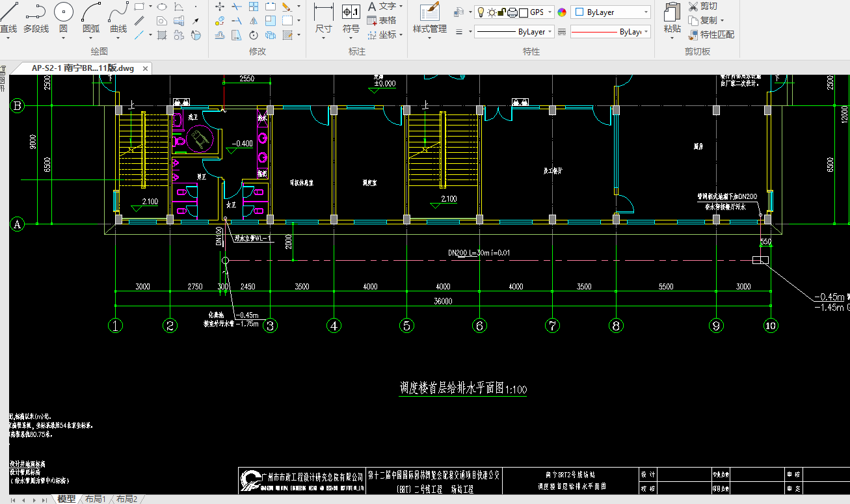Open the black ByLayer linetype dropdown
The image size is (850, 504).
tap(550, 31)
